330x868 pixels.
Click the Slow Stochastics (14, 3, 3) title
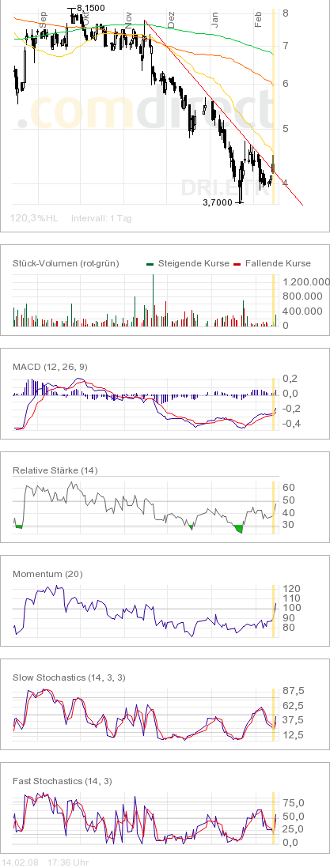pos(67,677)
